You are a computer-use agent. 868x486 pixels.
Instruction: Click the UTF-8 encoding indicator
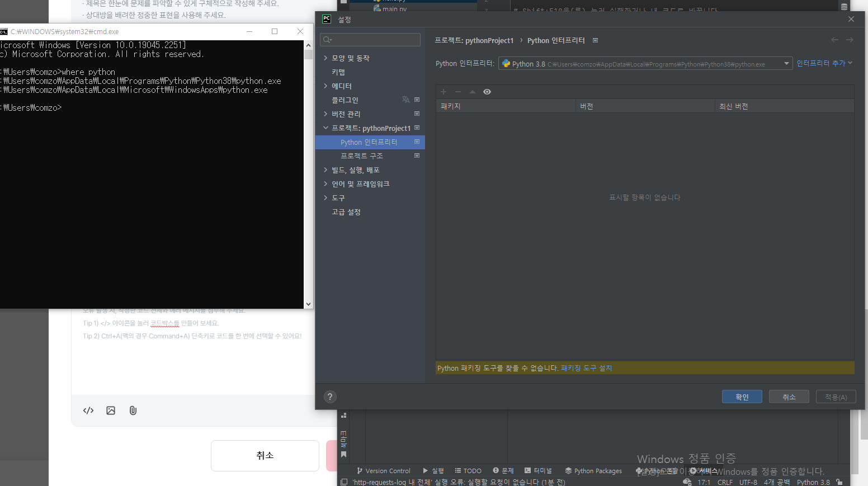(748, 482)
